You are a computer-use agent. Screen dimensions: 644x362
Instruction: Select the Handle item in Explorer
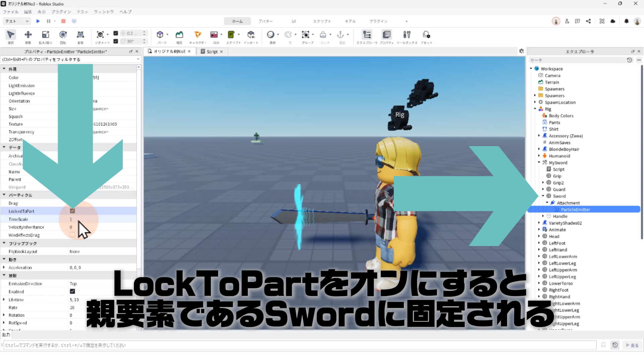[x=560, y=216]
